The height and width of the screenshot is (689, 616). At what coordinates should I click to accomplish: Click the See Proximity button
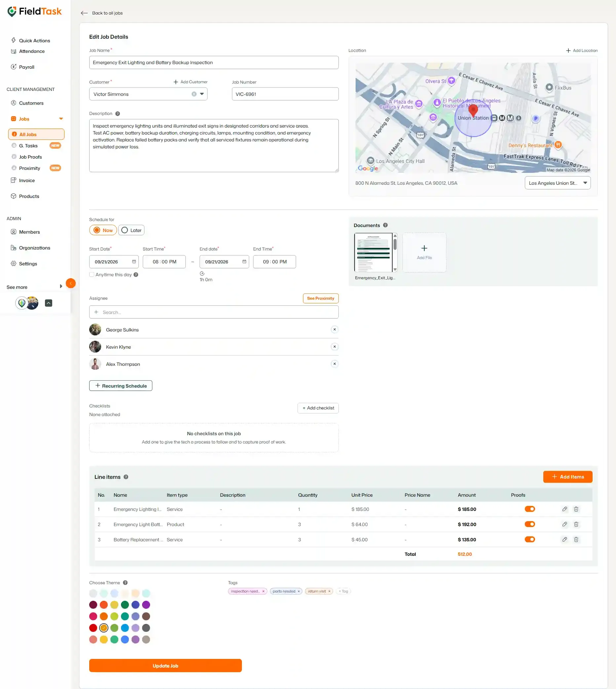pyautogui.click(x=321, y=298)
